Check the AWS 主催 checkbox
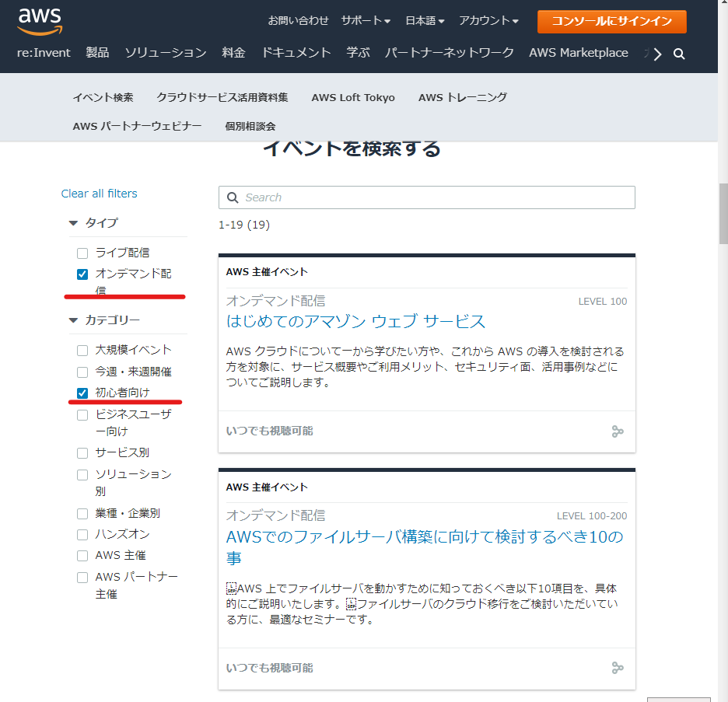 click(82, 555)
